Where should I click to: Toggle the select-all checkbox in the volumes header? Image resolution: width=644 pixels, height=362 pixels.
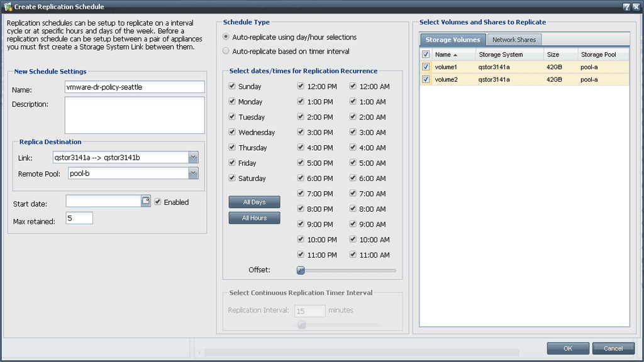click(426, 54)
